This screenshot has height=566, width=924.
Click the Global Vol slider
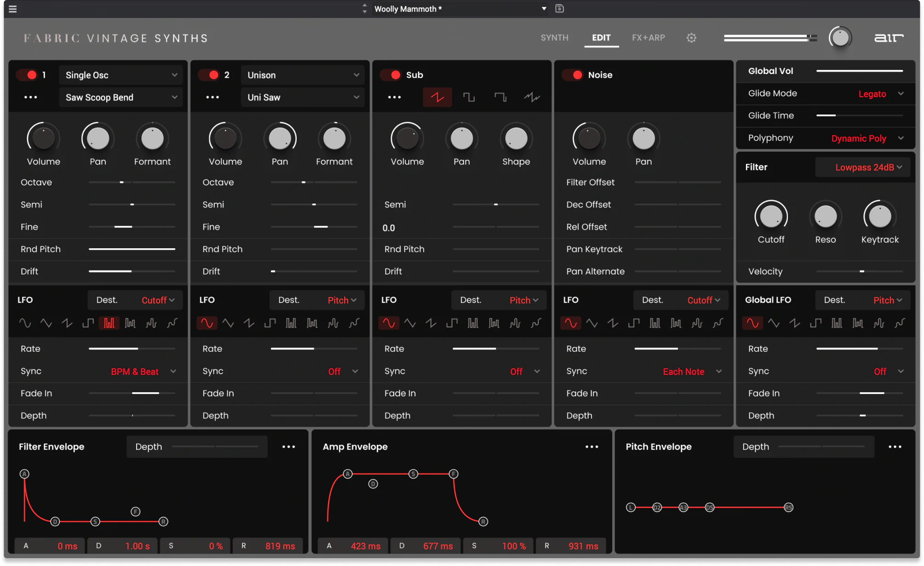(x=859, y=71)
